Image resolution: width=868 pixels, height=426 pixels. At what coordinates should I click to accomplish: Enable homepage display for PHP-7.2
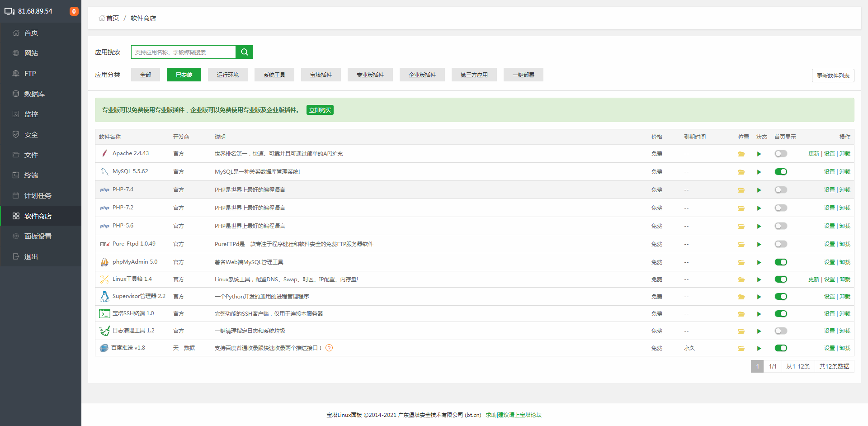pos(781,208)
